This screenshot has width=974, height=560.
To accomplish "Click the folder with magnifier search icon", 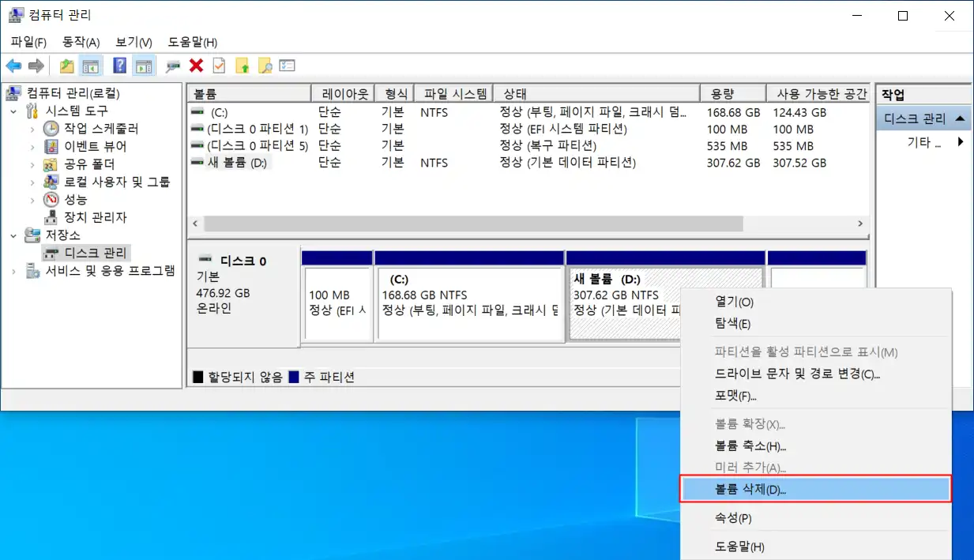I will [265, 66].
